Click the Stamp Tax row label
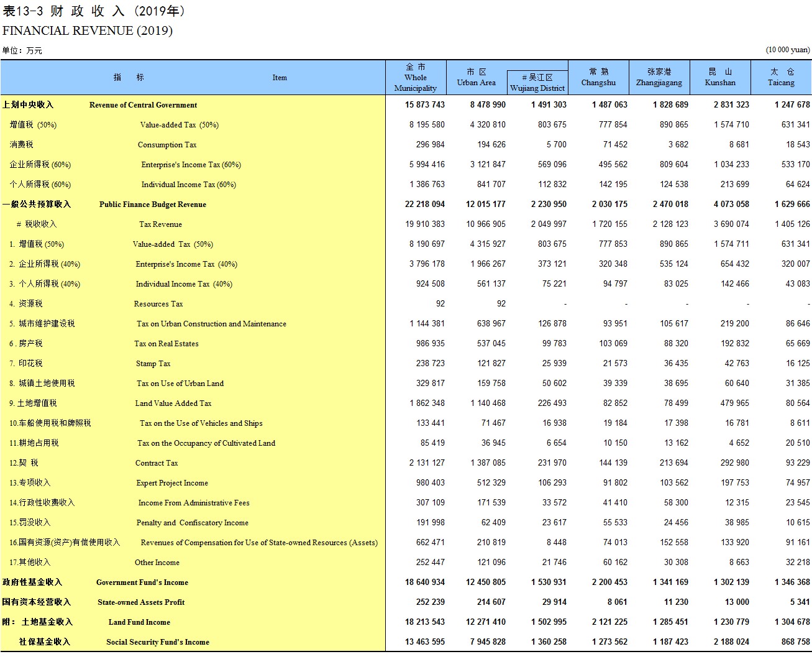The width and height of the screenshot is (812, 672). click(x=153, y=364)
